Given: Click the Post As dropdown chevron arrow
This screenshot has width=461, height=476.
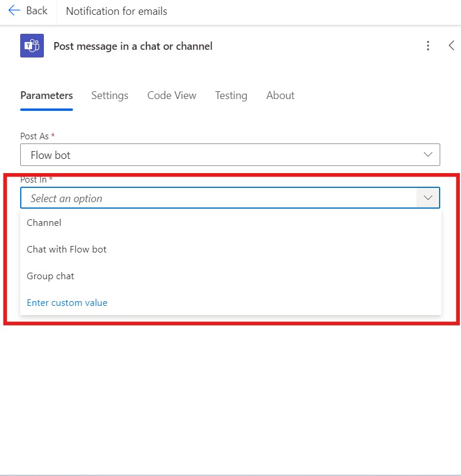Looking at the screenshot, I should tap(428, 155).
